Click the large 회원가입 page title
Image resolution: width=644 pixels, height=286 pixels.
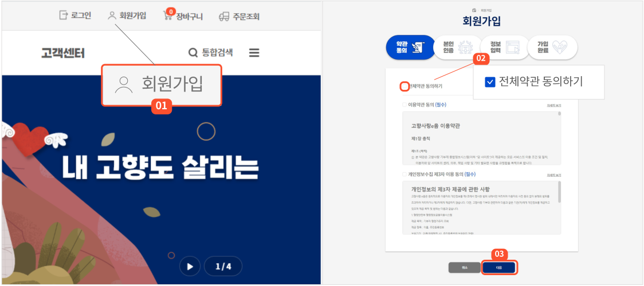[x=482, y=21]
